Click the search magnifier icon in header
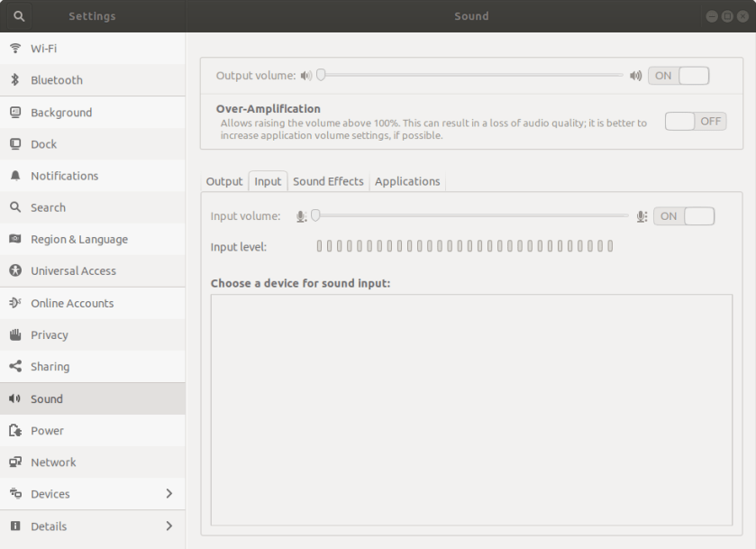 point(19,16)
